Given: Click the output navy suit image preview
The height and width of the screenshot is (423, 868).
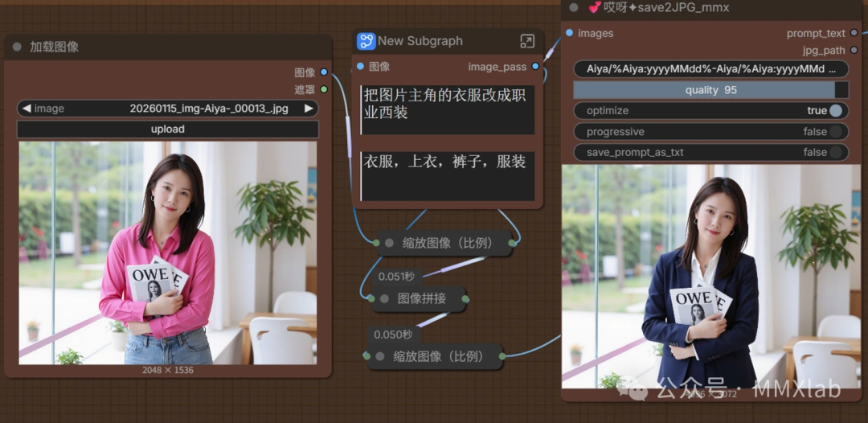Looking at the screenshot, I should click(710, 277).
